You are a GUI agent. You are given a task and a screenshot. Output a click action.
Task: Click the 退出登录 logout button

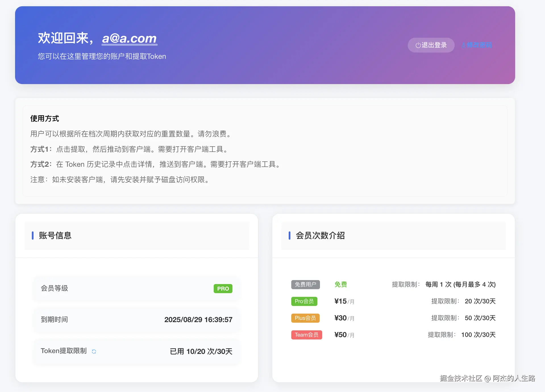tap(431, 45)
